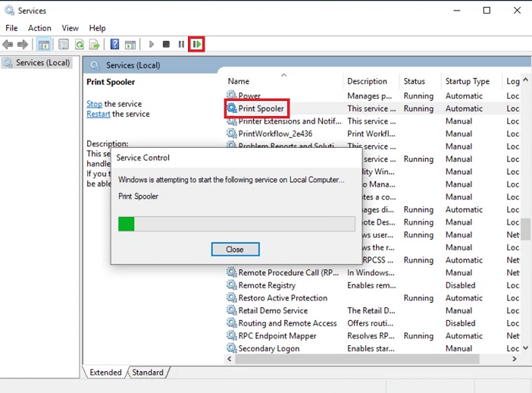Sort by the Log column header

click(x=512, y=81)
